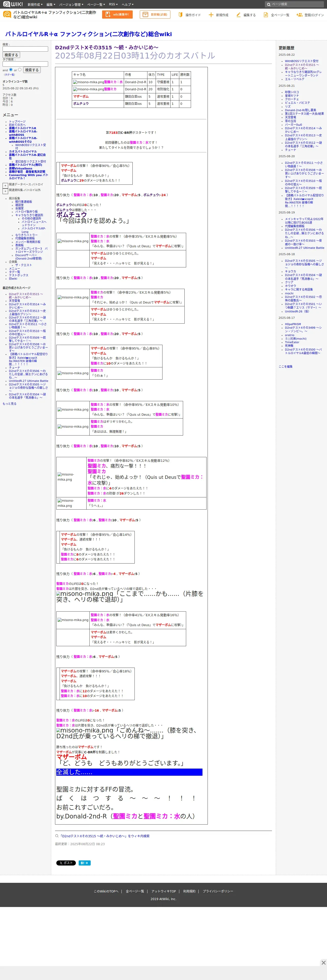Viewport: 327px width, 980px height.
Task: Open 利用規約 footer link
Action: (x=189, y=891)
